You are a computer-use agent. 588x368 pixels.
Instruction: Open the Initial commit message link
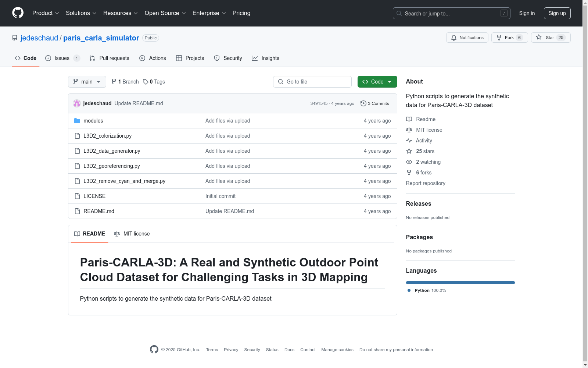point(220,196)
